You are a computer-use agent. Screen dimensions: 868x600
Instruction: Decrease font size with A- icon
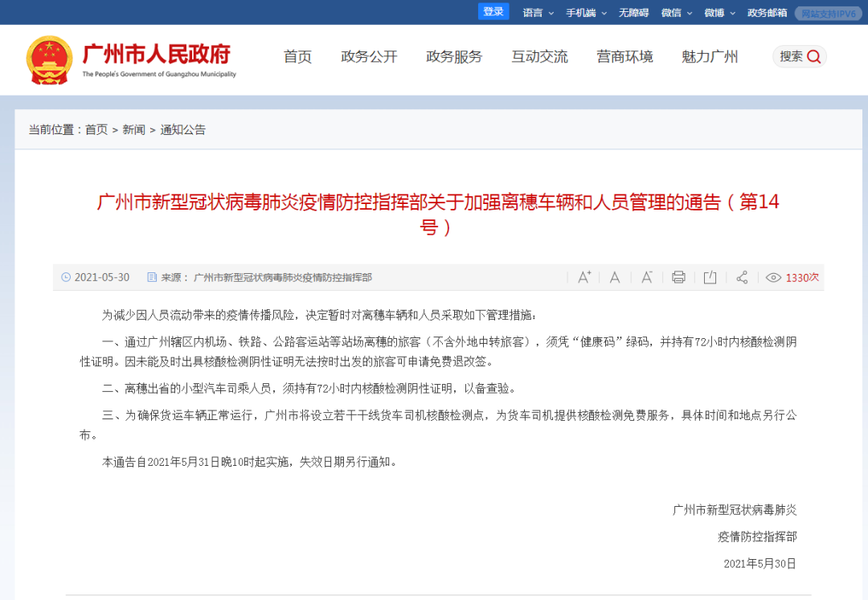click(x=646, y=277)
